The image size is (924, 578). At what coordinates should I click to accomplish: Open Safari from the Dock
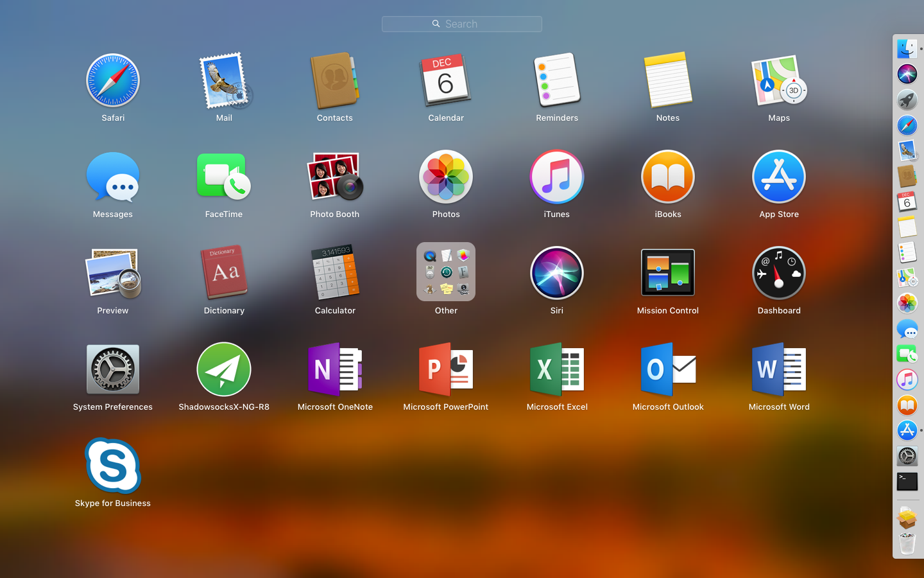907,125
